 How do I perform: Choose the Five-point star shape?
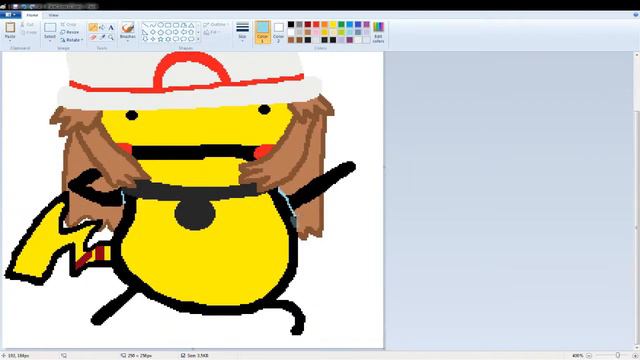160,39
